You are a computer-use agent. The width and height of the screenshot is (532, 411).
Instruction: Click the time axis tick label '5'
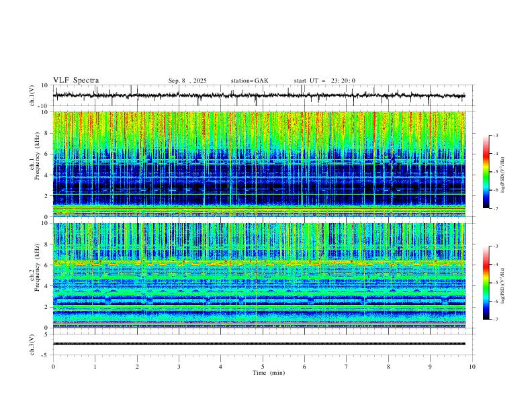click(x=263, y=367)
